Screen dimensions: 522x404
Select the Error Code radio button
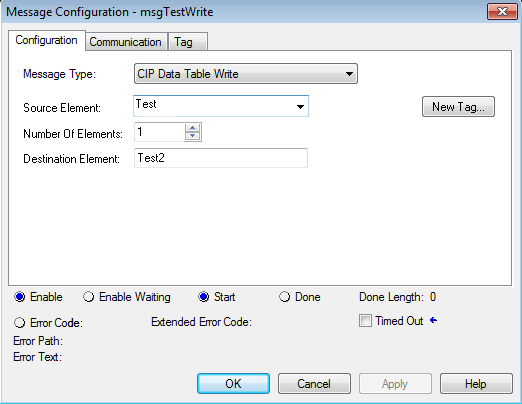click(19, 323)
